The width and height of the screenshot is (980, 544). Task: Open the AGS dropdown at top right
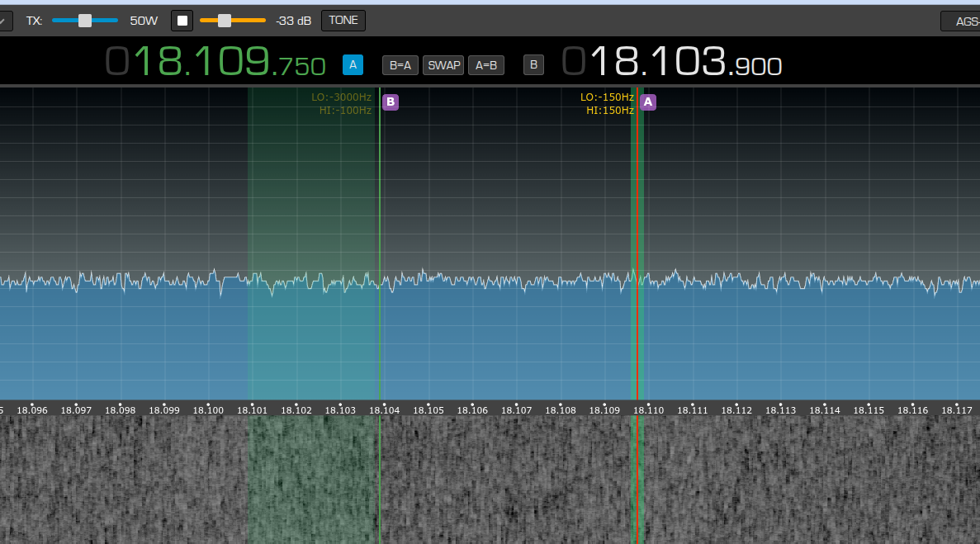[961, 21]
